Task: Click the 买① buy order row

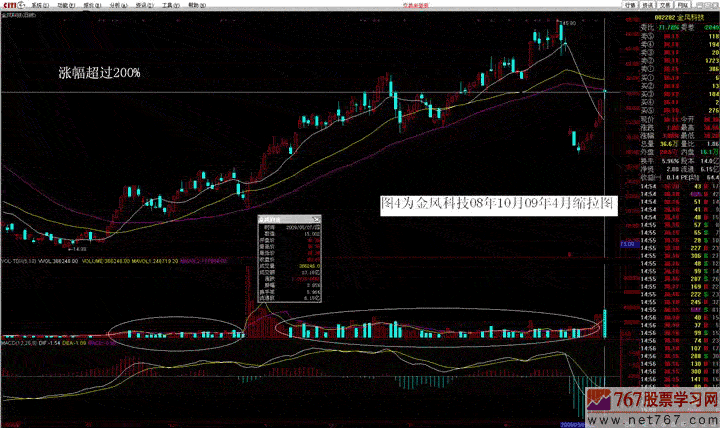Action: tap(680, 78)
